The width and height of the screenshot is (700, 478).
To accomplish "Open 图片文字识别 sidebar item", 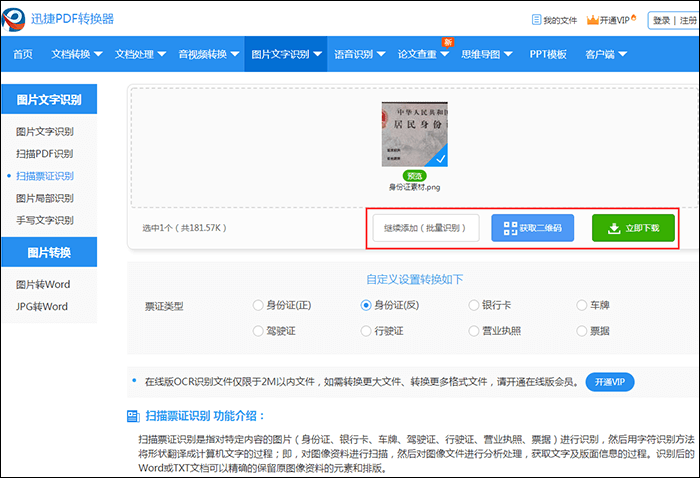I will point(45,132).
